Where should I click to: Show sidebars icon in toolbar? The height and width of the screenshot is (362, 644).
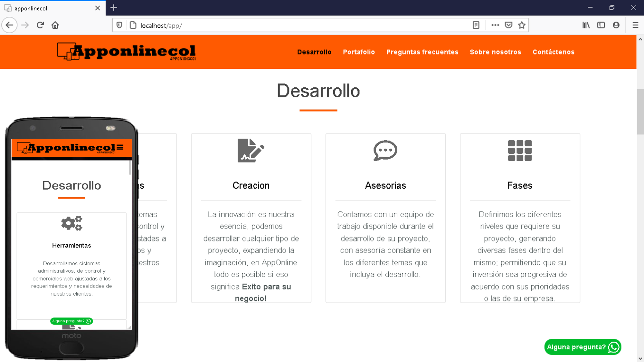[x=601, y=25]
